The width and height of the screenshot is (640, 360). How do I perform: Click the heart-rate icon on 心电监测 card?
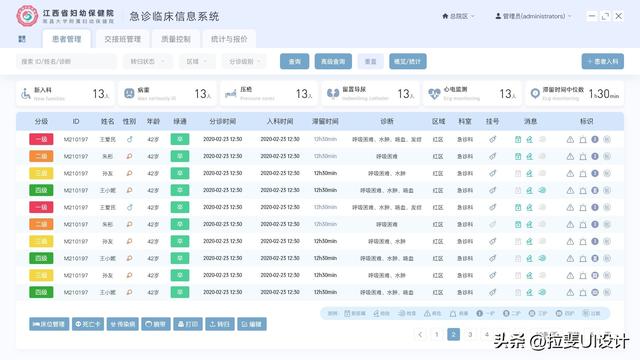(x=434, y=94)
